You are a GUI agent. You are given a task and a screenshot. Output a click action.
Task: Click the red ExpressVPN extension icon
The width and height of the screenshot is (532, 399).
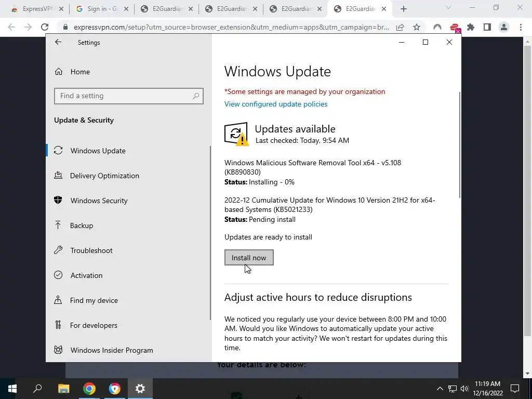[x=455, y=28]
